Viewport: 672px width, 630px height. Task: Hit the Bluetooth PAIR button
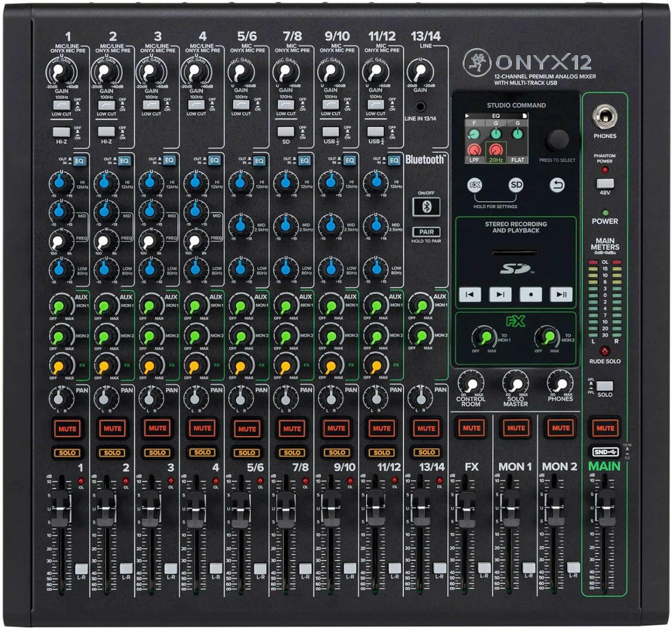(x=426, y=232)
